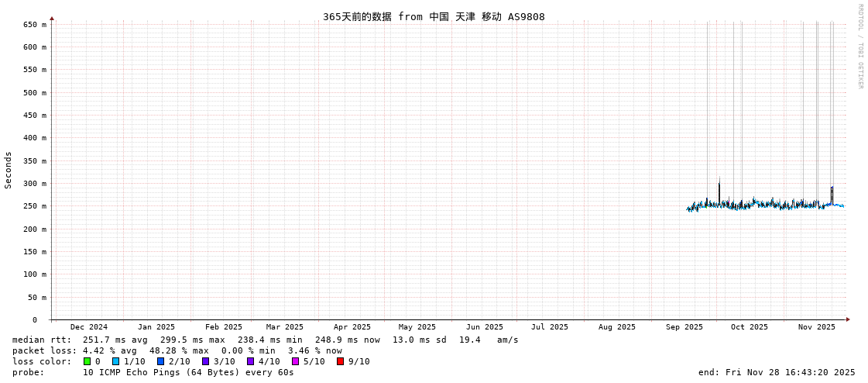Click the packet loss statistics line
This screenshot has width=868, height=383.
177,350
